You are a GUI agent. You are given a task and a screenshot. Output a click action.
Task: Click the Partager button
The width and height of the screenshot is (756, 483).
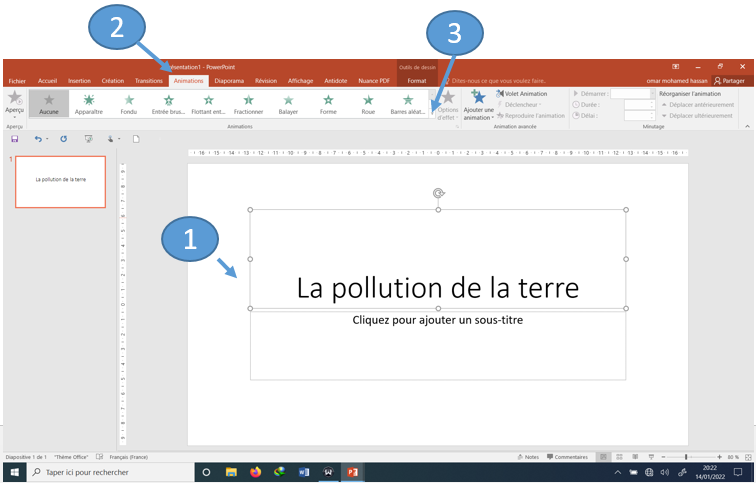tap(729, 81)
